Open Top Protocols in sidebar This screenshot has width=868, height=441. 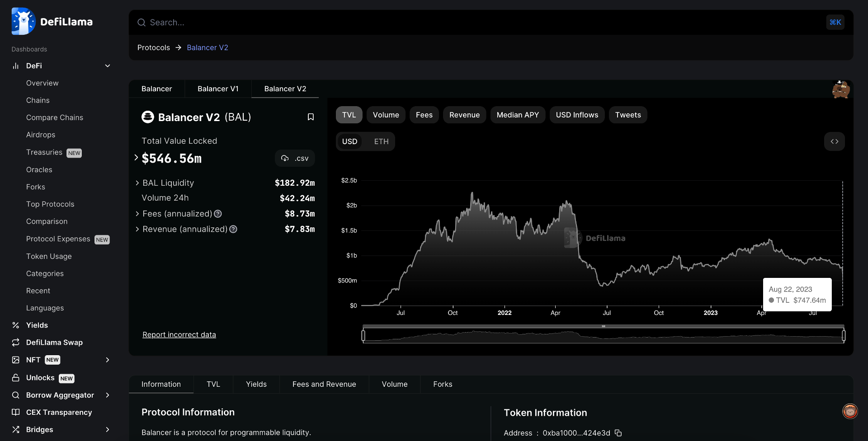click(x=50, y=204)
